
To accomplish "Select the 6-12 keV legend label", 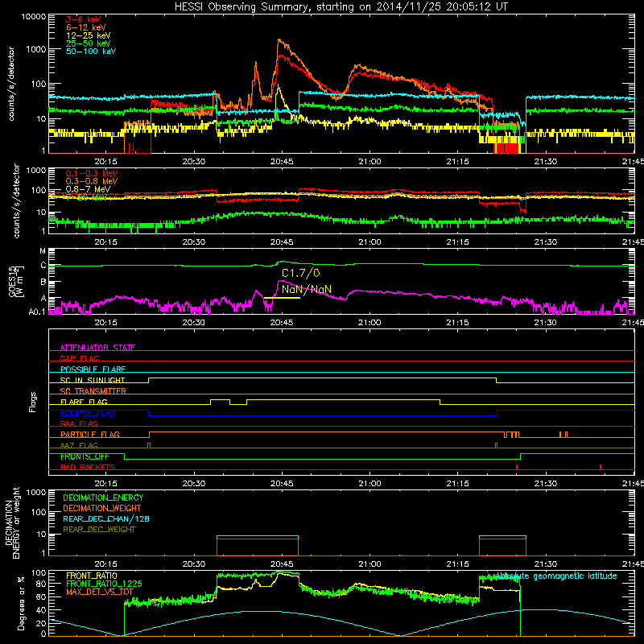I will pos(85,27).
